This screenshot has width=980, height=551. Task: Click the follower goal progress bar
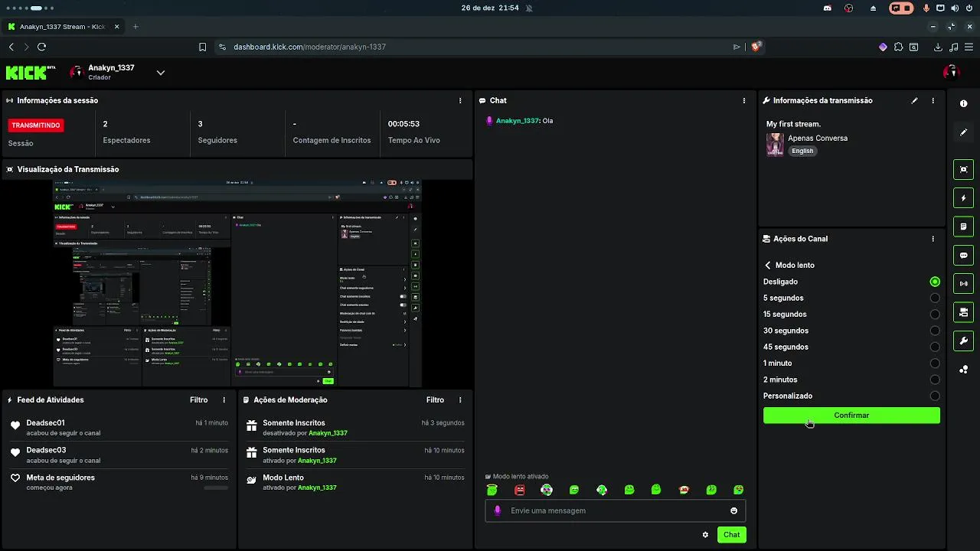tap(216, 487)
